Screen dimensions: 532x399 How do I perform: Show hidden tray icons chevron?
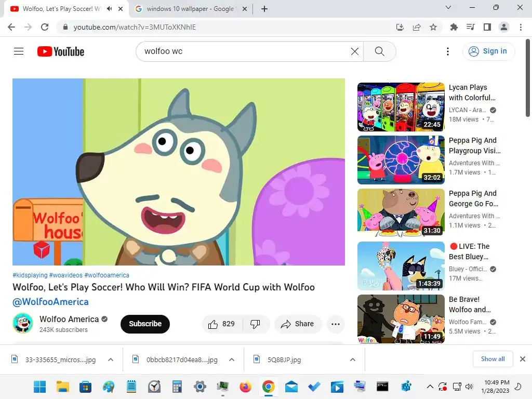[x=430, y=387]
